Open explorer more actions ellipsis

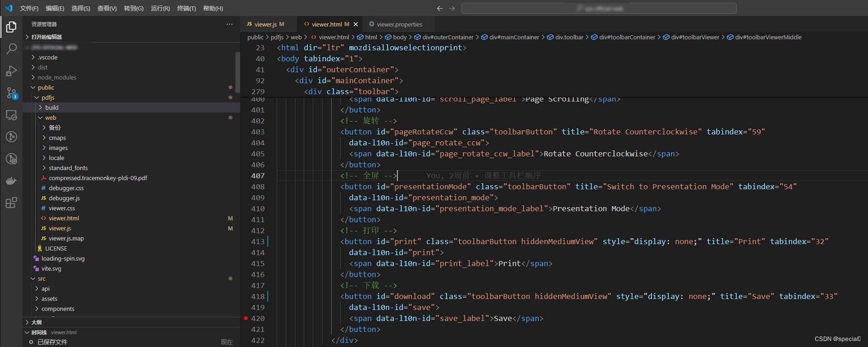click(x=230, y=24)
